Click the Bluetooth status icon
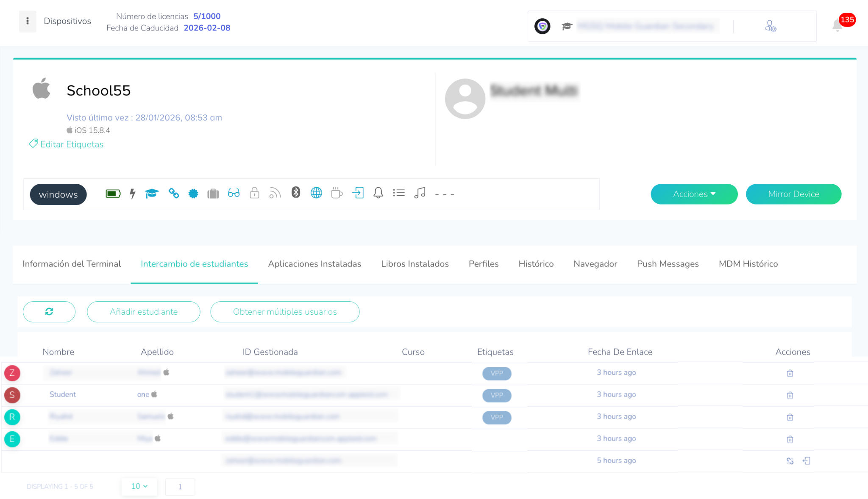The width and height of the screenshot is (868, 499). (296, 193)
